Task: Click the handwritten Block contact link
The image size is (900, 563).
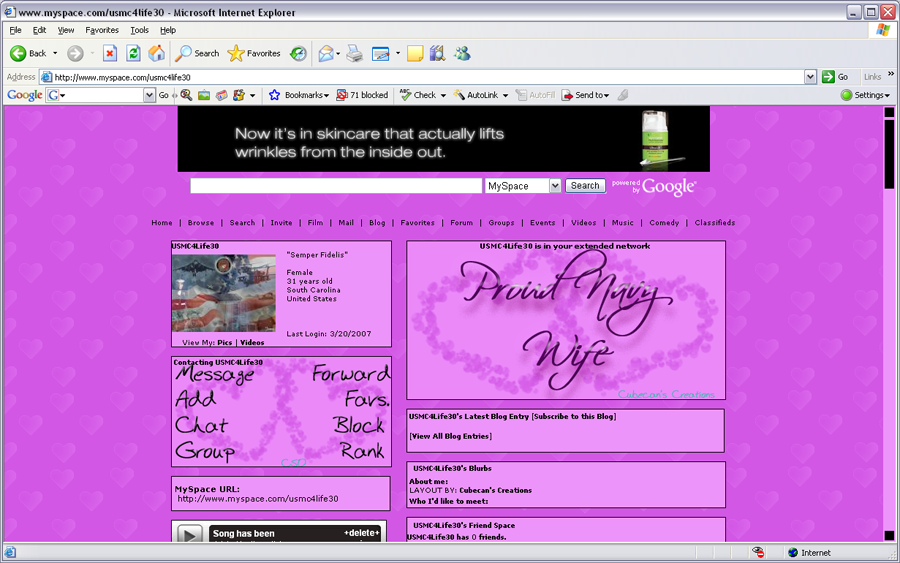Action: coord(358,425)
